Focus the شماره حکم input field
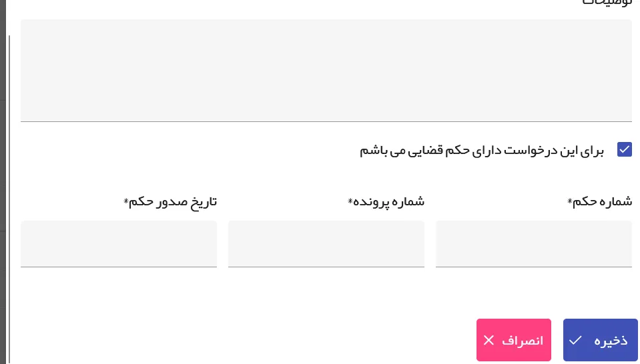The height and width of the screenshot is (364, 640). (x=533, y=244)
